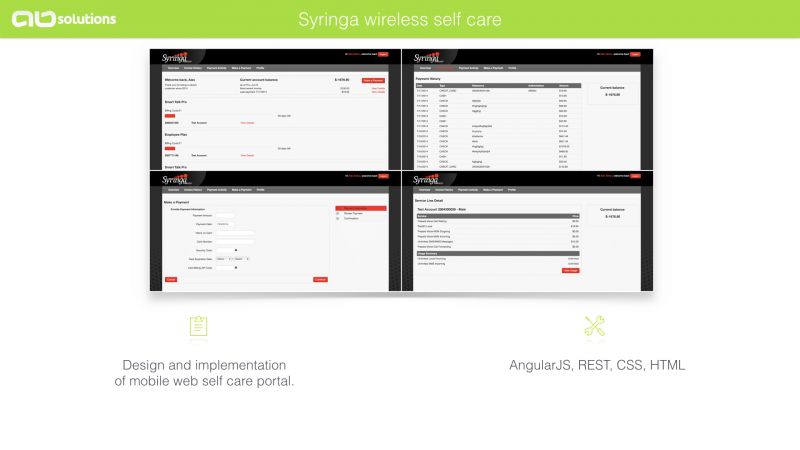Click the Logout button in the welcome-page screenshot
The height and width of the screenshot is (450, 800).
[383, 54]
